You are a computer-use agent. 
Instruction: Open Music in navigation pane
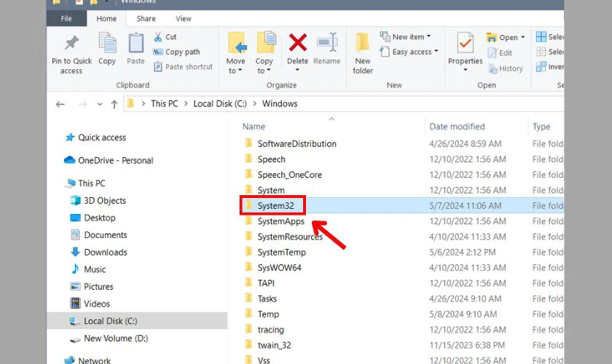pyautogui.click(x=88, y=269)
